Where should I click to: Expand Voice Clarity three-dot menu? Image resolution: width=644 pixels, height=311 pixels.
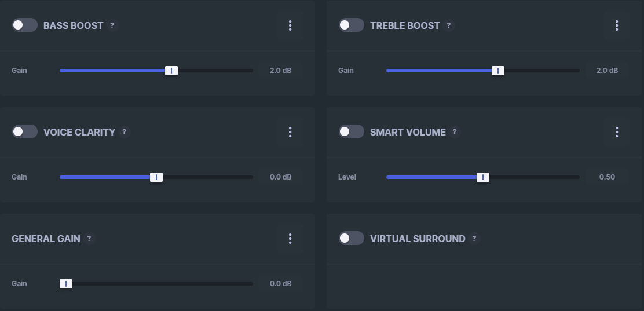tap(290, 132)
